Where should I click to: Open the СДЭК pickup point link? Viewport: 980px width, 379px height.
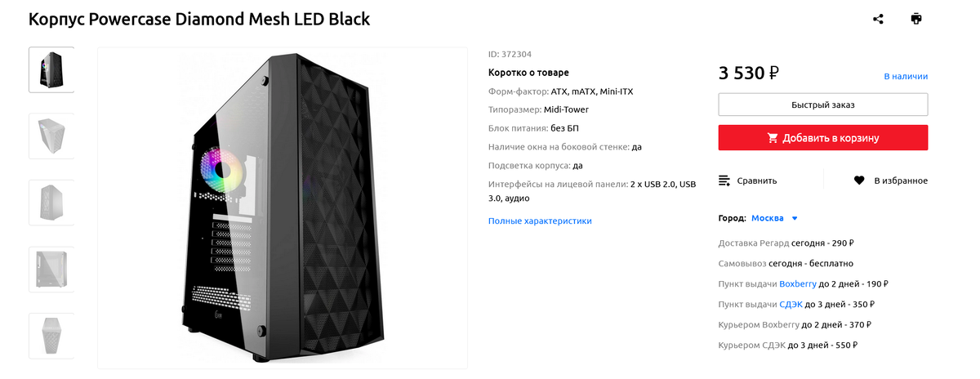tap(791, 304)
